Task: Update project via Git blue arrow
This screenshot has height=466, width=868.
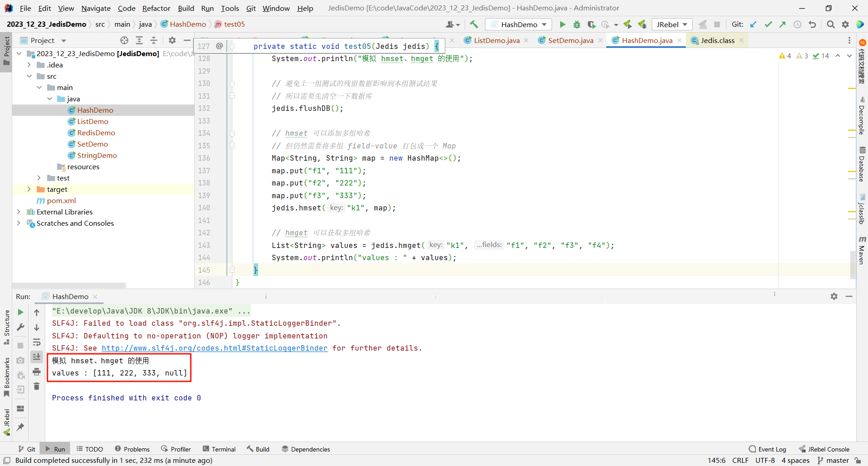Action: [754, 24]
